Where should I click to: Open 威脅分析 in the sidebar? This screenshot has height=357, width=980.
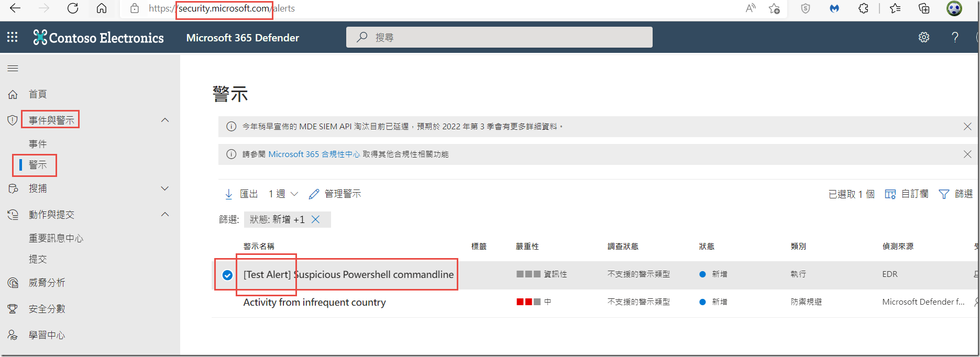[47, 283]
